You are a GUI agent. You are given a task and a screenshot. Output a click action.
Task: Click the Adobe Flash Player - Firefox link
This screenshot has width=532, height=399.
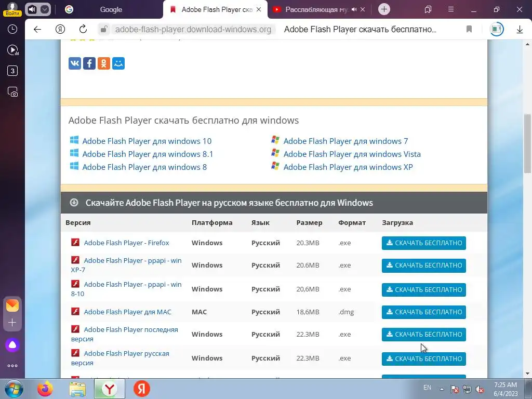click(x=126, y=243)
